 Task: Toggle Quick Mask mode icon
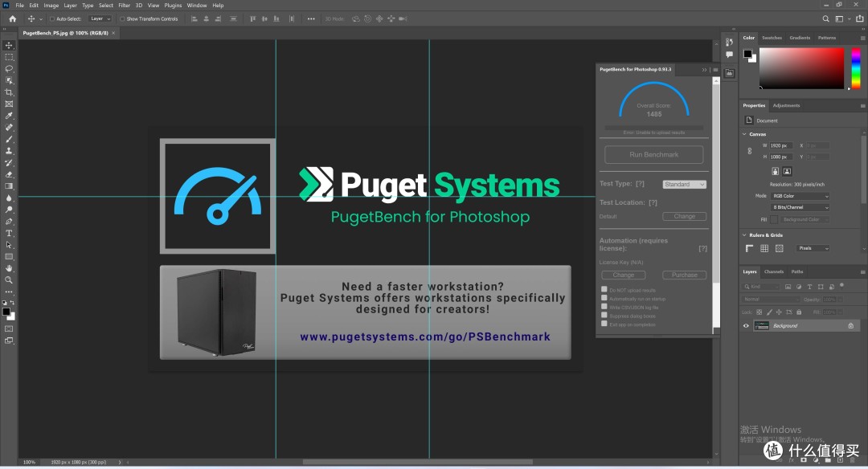[x=9, y=328]
